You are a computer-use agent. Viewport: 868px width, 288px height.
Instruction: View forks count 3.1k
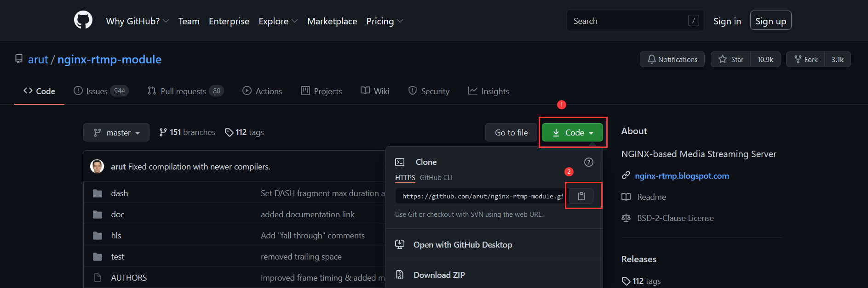[838, 59]
